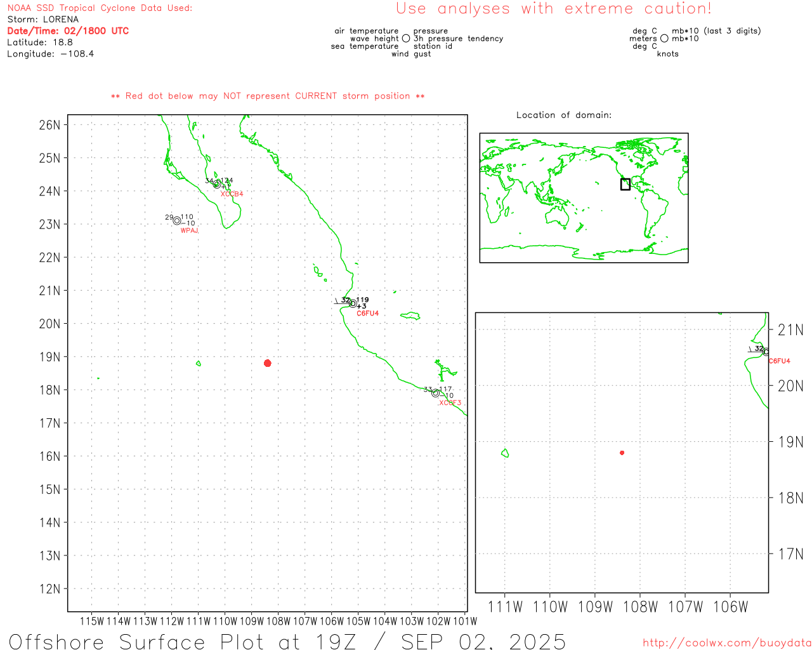Click the red storm position dot on main map
812x650 pixels.
point(268,363)
